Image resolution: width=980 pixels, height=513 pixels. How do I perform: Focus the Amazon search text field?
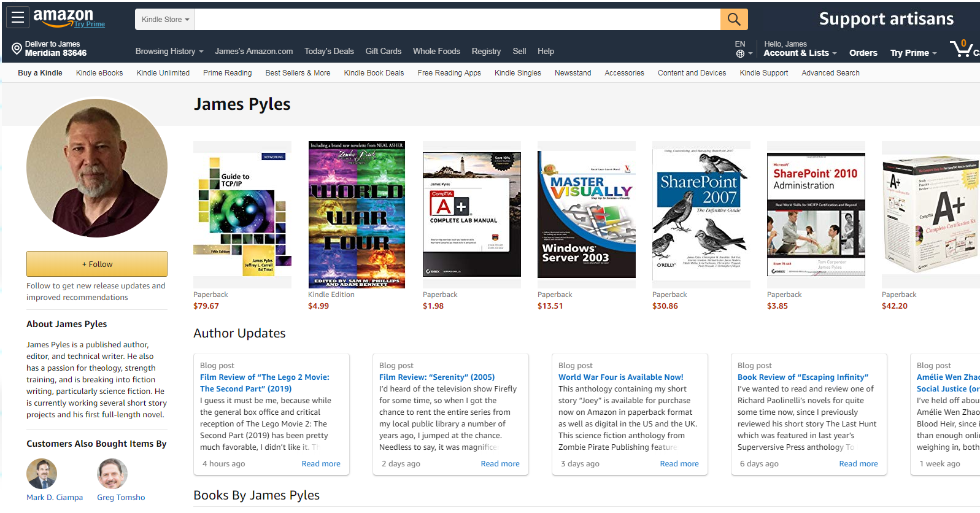[x=457, y=20]
